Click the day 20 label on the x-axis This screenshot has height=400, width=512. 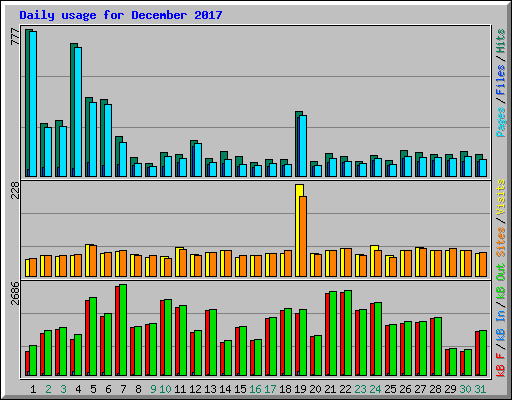point(315,389)
